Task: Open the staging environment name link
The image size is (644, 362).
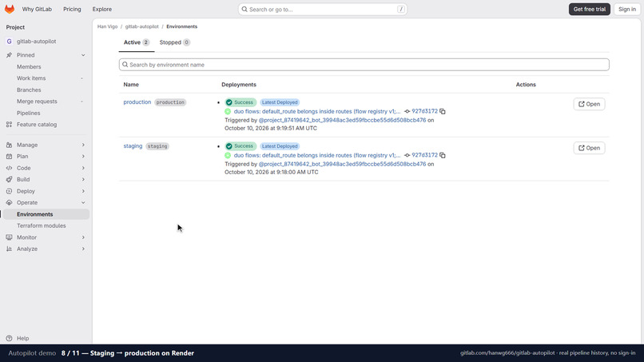Action: pyautogui.click(x=133, y=146)
